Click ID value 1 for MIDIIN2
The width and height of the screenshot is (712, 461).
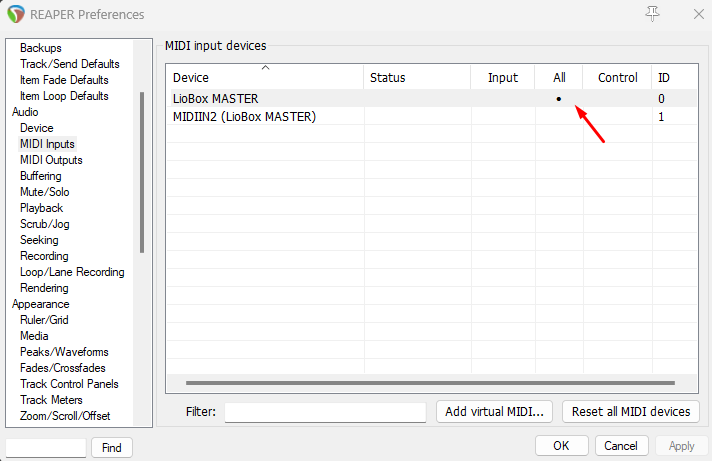(x=661, y=117)
